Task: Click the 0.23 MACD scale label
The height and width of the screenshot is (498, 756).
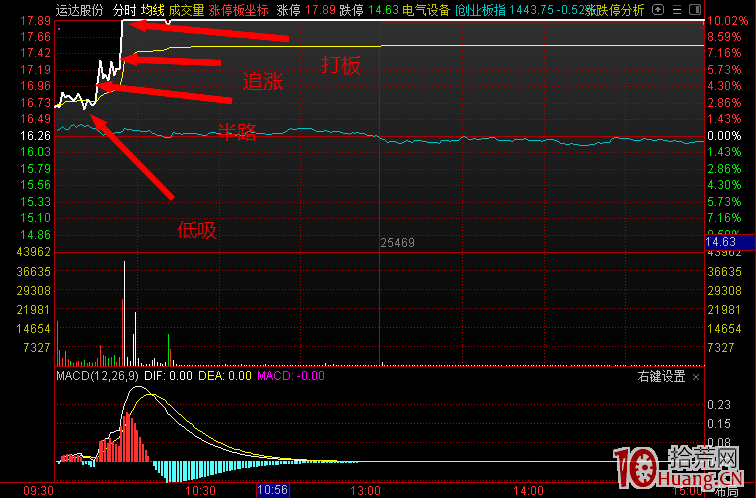Action: (x=719, y=405)
